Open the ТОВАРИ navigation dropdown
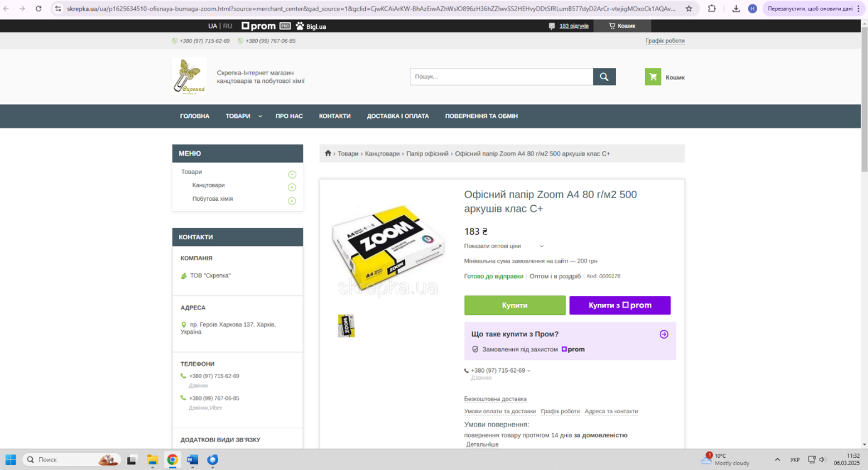Screen dimensions: 868x470 (x=243, y=116)
